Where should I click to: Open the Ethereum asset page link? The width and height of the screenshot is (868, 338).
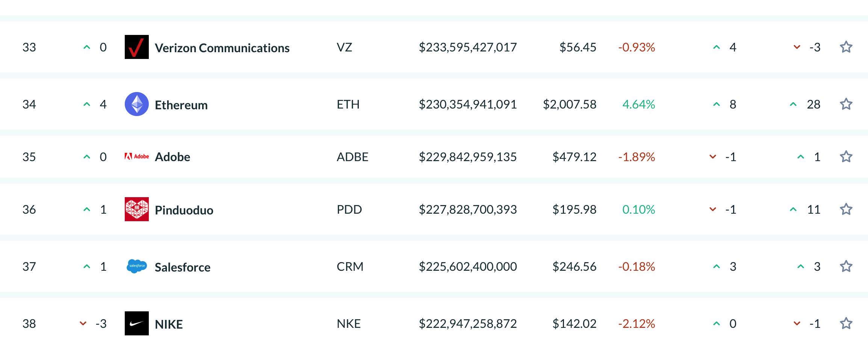point(181,105)
